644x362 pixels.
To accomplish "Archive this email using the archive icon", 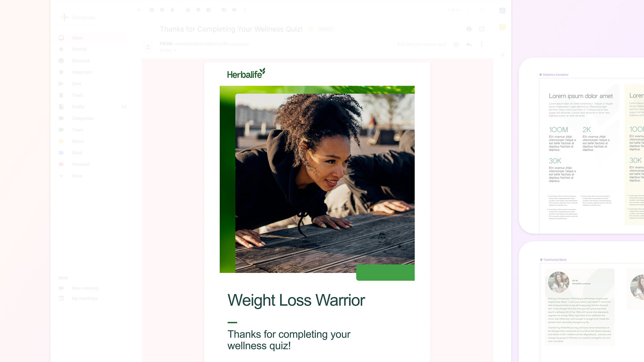I will [152, 10].
